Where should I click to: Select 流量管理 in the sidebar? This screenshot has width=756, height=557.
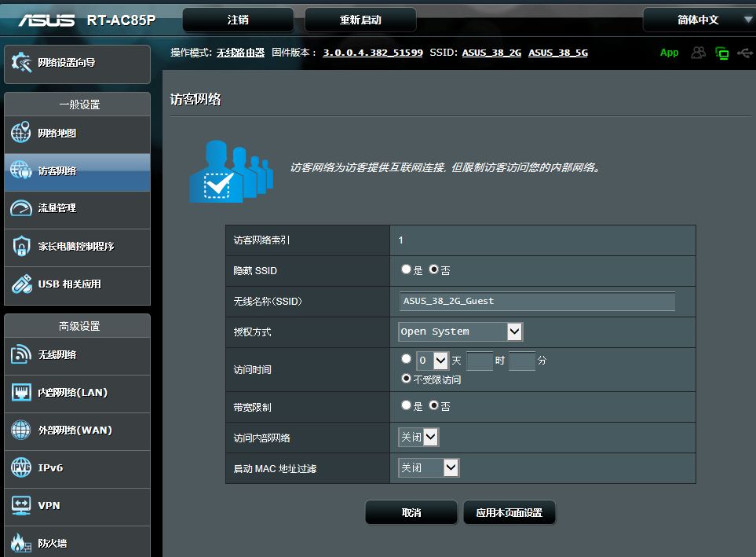coord(77,209)
